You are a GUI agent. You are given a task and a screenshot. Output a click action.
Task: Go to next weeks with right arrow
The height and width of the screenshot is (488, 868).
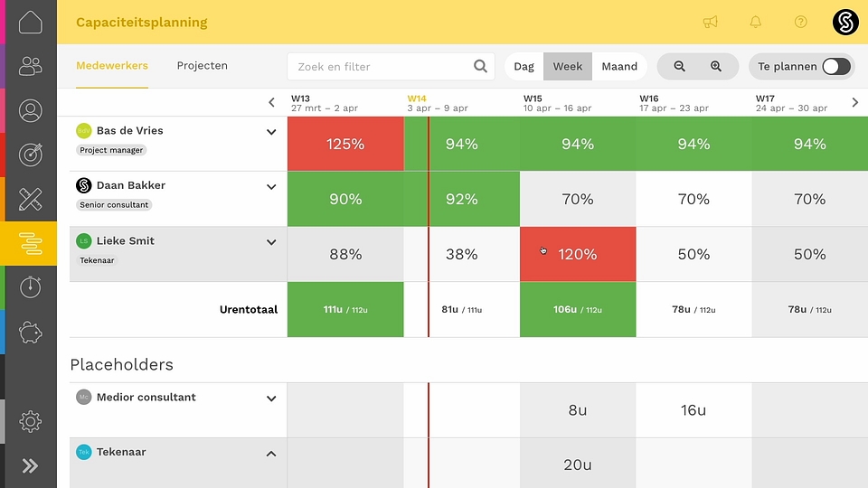click(x=855, y=102)
